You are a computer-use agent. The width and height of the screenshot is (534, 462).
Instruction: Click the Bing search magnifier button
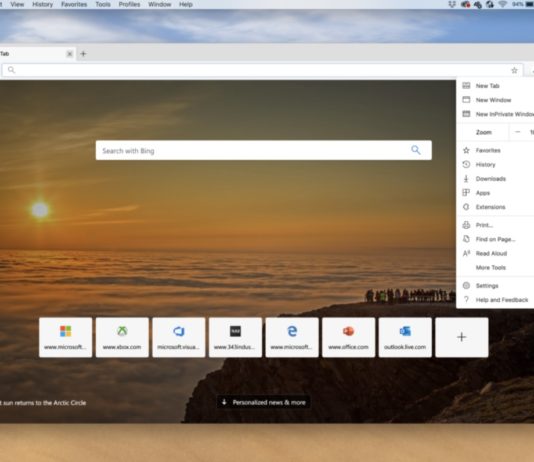pos(415,150)
